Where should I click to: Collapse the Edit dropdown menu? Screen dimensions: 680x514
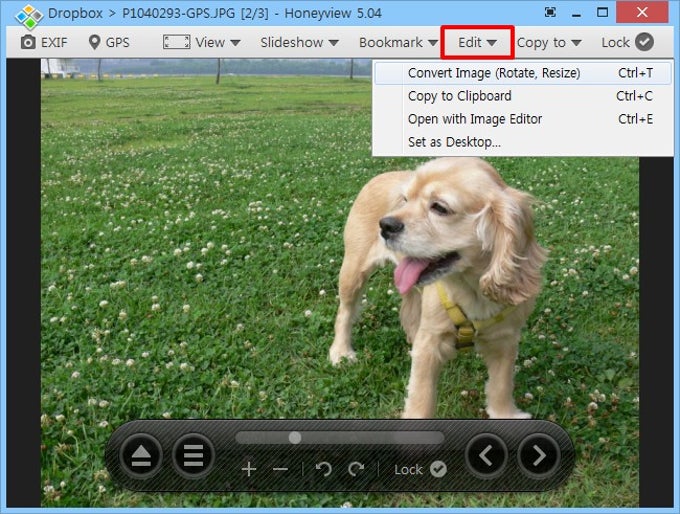pos(477,43)
